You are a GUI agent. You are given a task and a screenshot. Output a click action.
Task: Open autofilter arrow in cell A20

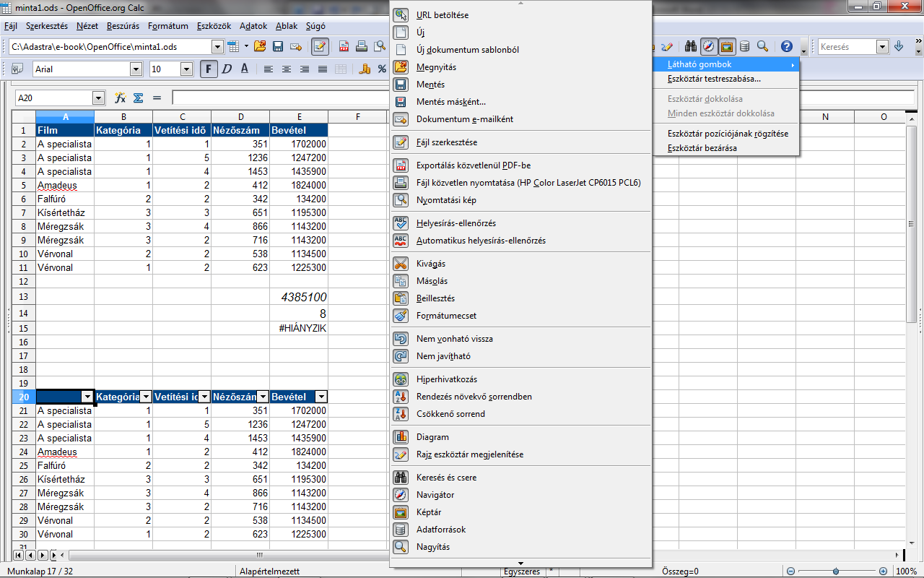click(x=87, y=397)
